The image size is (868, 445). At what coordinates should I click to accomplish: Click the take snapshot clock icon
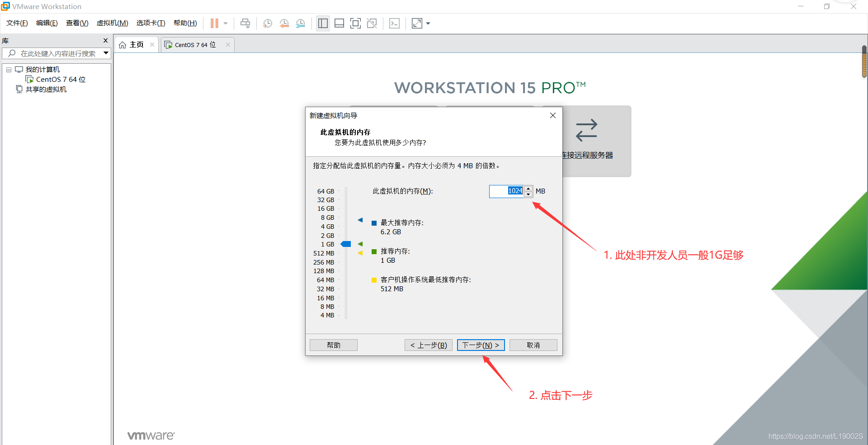[x=268, y=24]
